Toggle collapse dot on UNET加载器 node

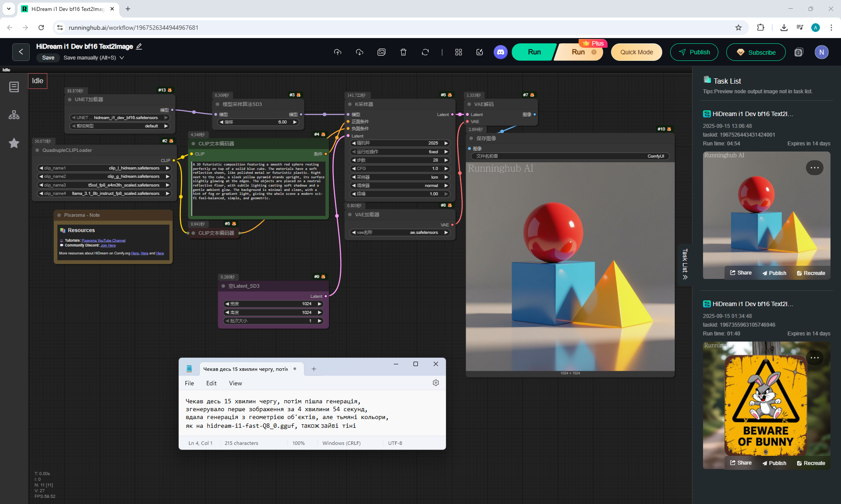70,99
